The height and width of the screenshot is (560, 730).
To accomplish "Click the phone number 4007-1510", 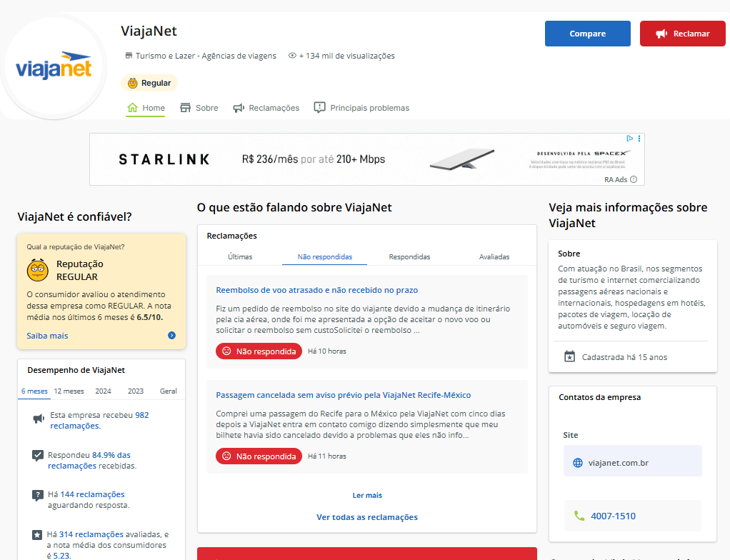I will point(613,516).
